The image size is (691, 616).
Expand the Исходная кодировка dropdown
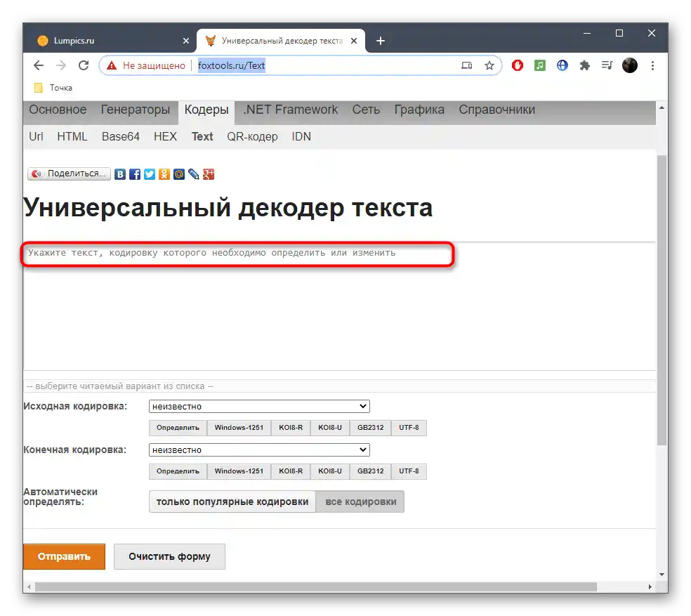click(259, 407)
